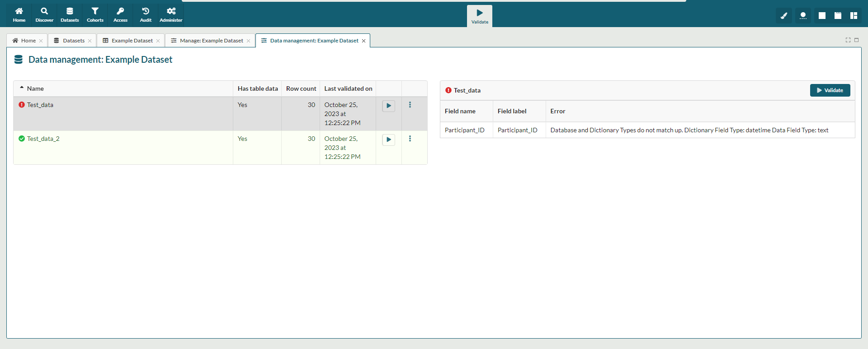Switch to split panel layout view

coord(854,16)
